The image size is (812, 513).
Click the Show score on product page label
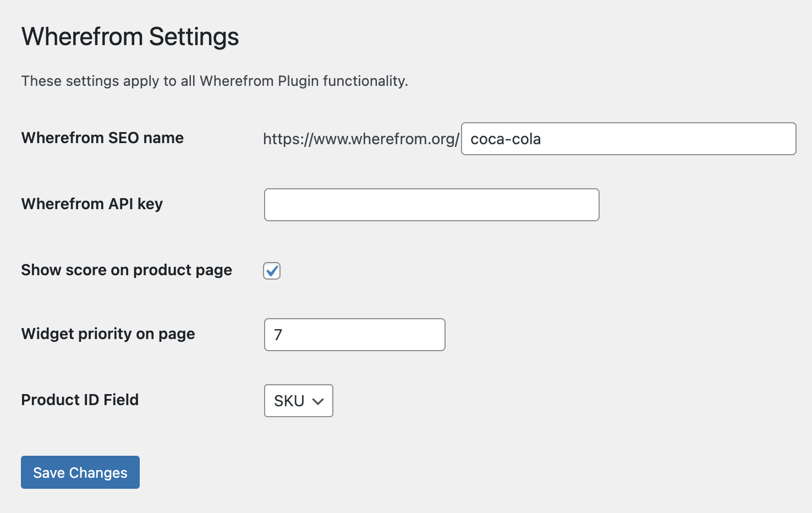coord(127,270)
